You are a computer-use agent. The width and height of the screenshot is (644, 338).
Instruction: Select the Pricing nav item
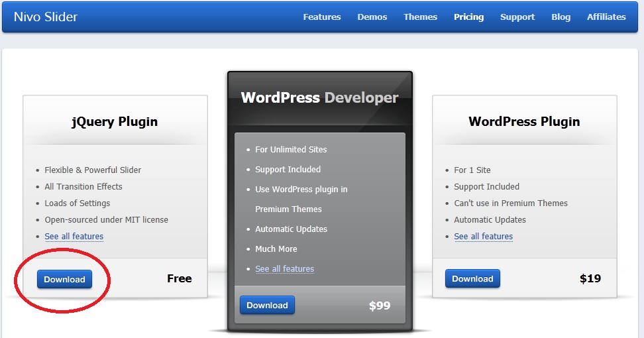point(468,17)
